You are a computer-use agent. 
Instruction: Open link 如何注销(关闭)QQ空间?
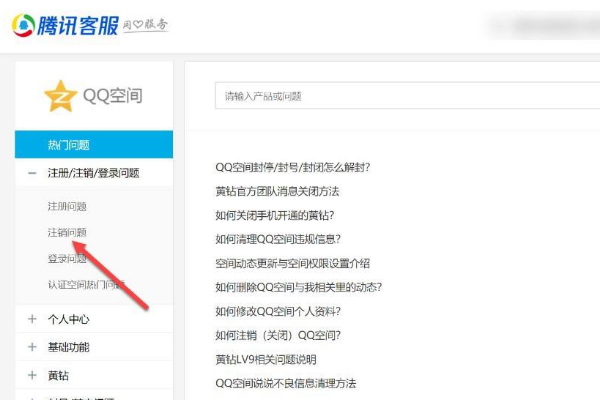(278, 335)
